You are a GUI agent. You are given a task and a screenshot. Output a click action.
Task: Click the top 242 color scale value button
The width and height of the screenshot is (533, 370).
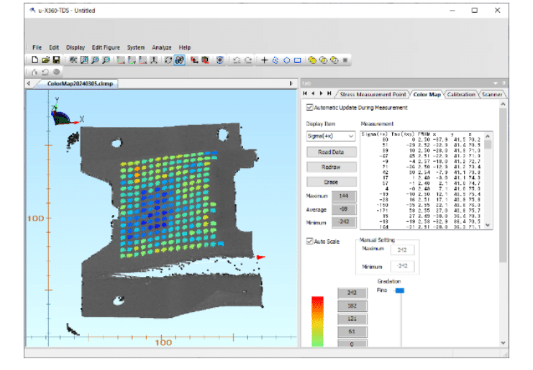click(x=352, y=292)
